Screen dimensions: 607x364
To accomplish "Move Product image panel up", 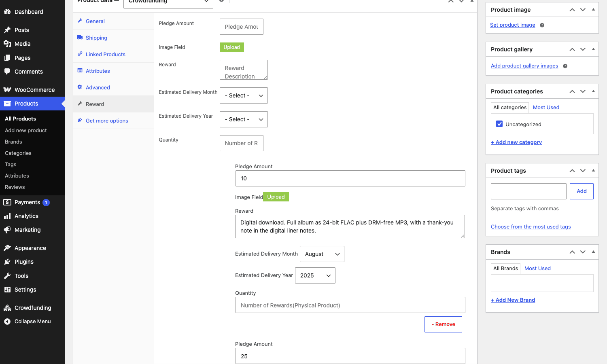I will 572,10.
